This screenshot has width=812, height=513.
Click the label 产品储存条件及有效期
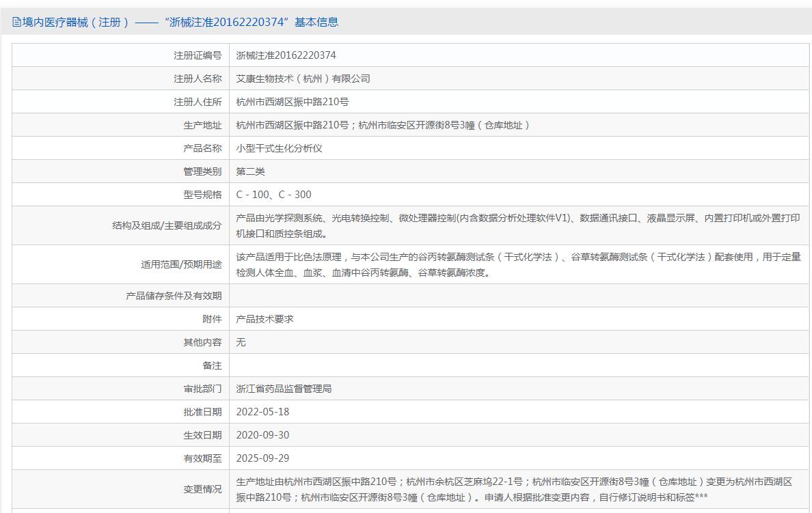click(x=174, y=296)
